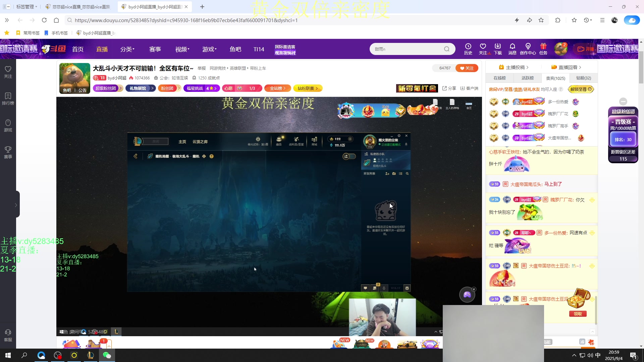This screenshot has width=644, height=362.
Task: Switch to the 钻粉(32) tab
Action: pos(584,78)
